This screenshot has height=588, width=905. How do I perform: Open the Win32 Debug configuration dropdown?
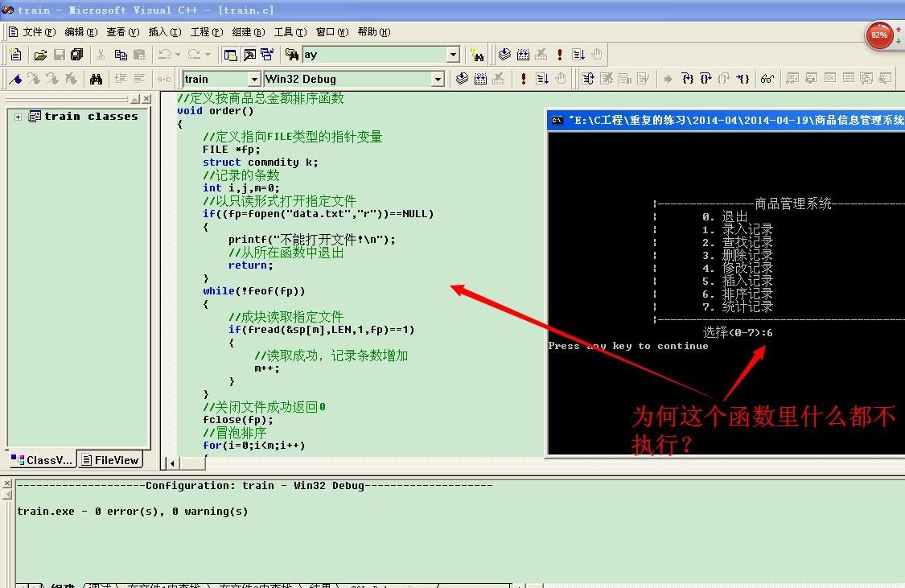438,79
